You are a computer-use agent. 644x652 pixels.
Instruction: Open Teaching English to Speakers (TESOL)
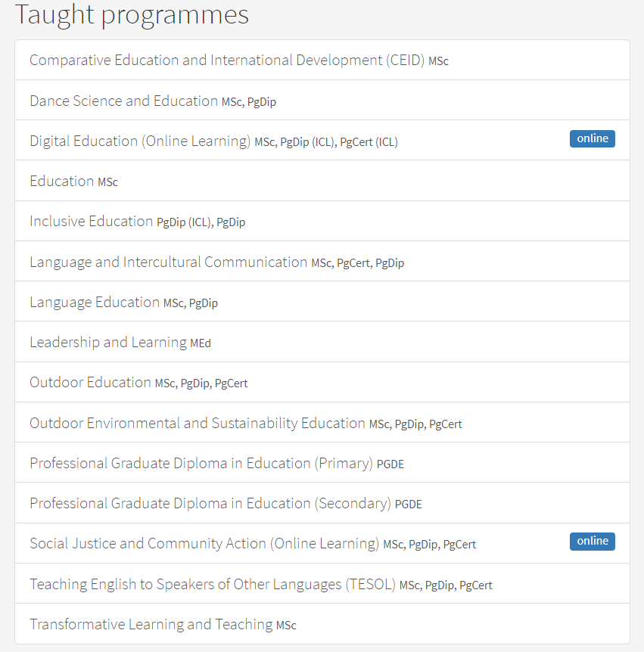click(212, 584)
